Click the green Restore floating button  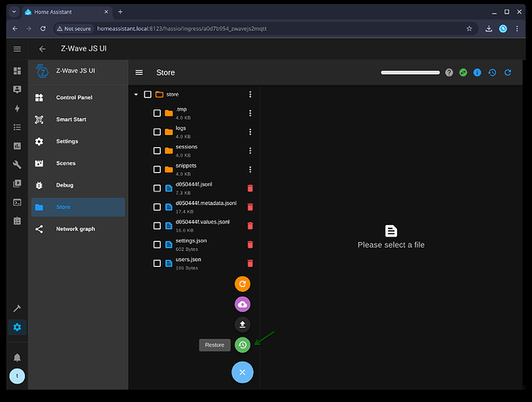(242, 345)
